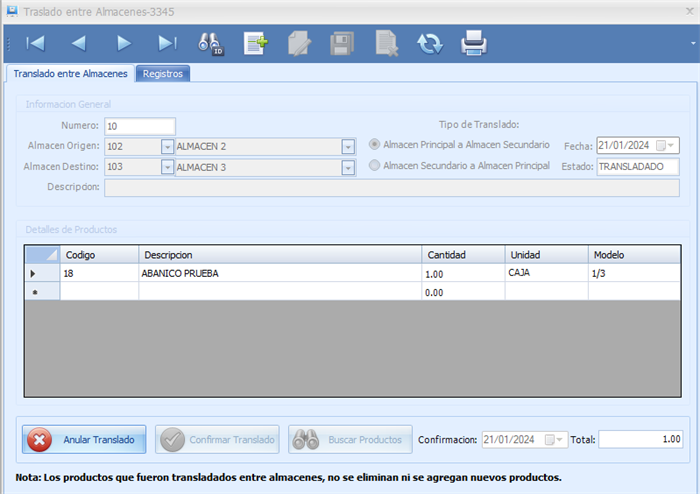Select Almacen Principal a Almacen Secundario option

(x=376, y=145)
